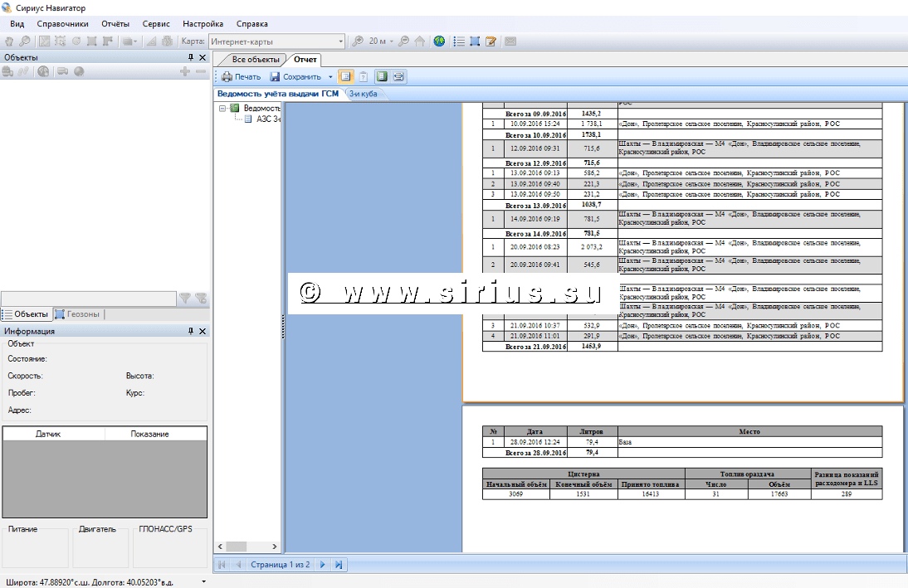Viewport: 908px width, 588px height.
Task: Click the objects search input field
Action: click(88, 299)
